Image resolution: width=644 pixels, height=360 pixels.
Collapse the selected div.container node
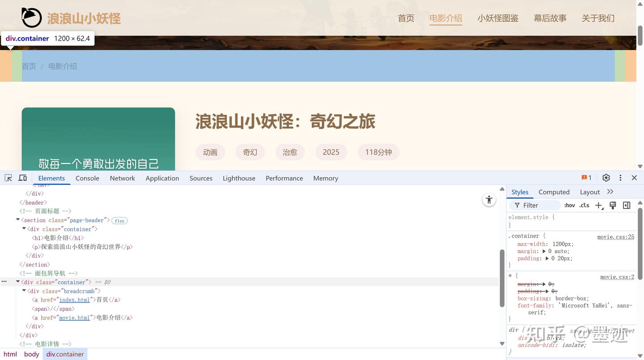click(18, 282)
